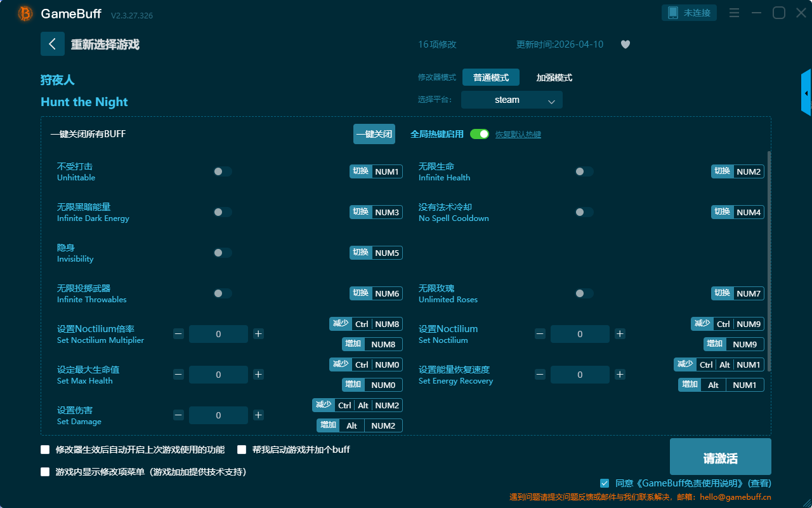Screen dimensions: 812x508
Task: Open the steam platform dropdown
Action: 511,100
